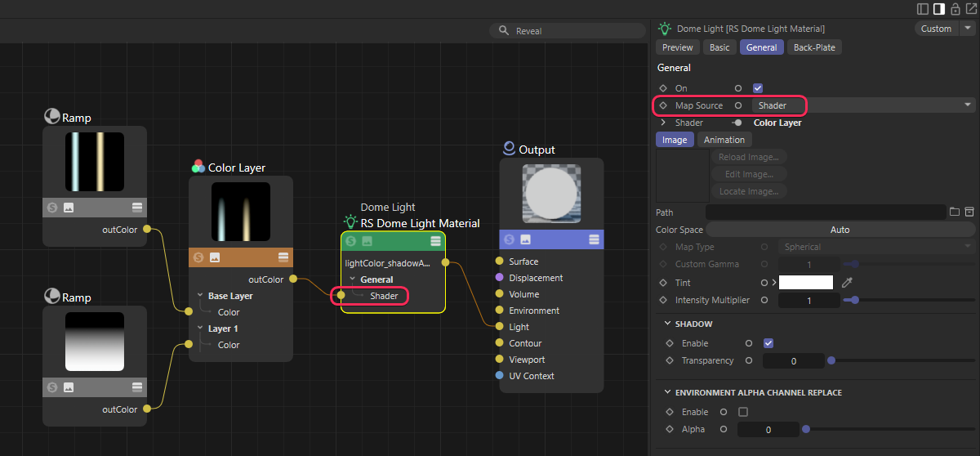Image resolution: width=980 pixels, height=456 pixels.
Task: Click the search icon in Reveal field
Action: pos(503,31)
